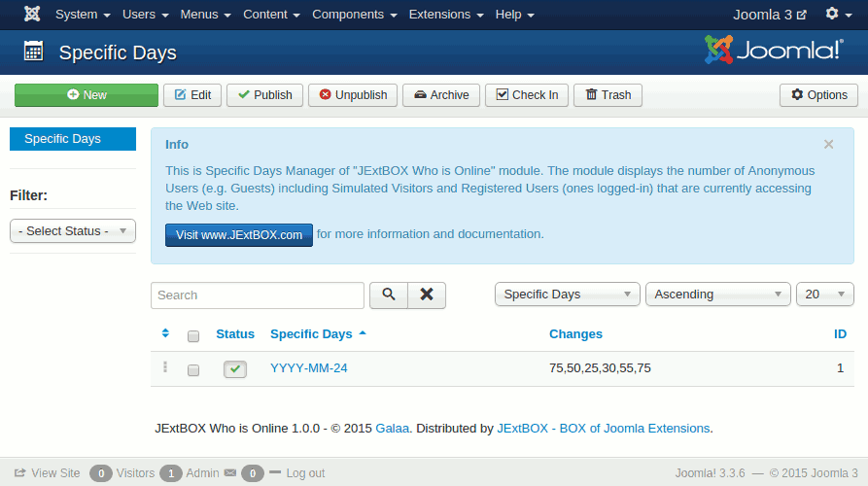Image resolution: width=868 pixels, height=486 pixels.
Task: Click the Edit toolbar button
Action: (192, 95)
